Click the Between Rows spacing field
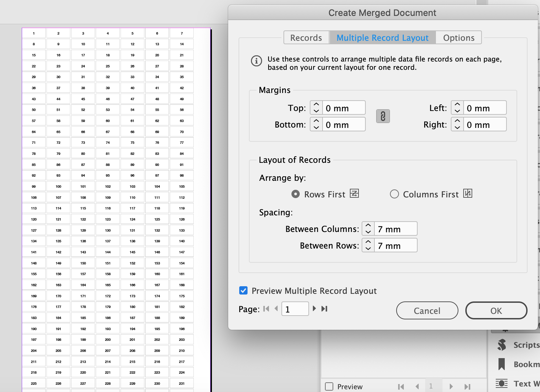This screenshot has height=392, width=540. coord(396,245)
